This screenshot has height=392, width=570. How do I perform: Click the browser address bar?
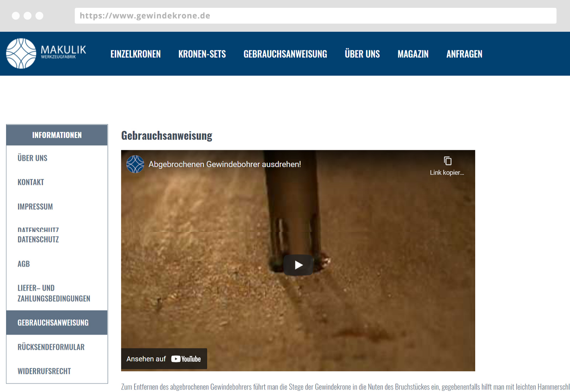pos(315,16)
